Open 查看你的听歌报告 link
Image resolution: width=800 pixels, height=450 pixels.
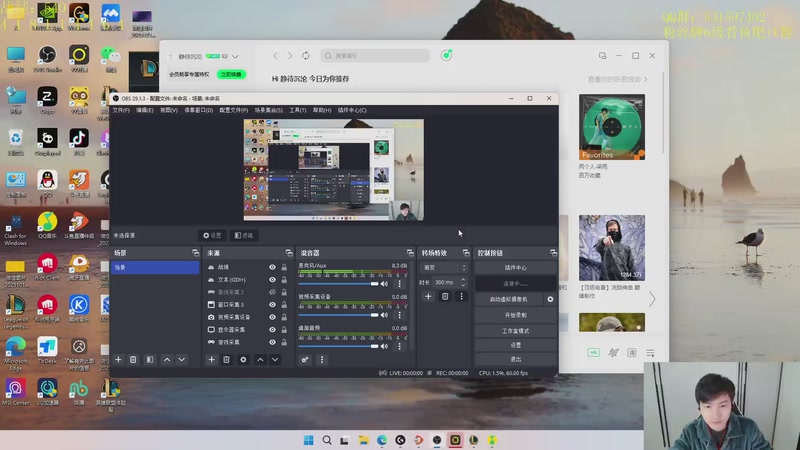coord(617,80)
